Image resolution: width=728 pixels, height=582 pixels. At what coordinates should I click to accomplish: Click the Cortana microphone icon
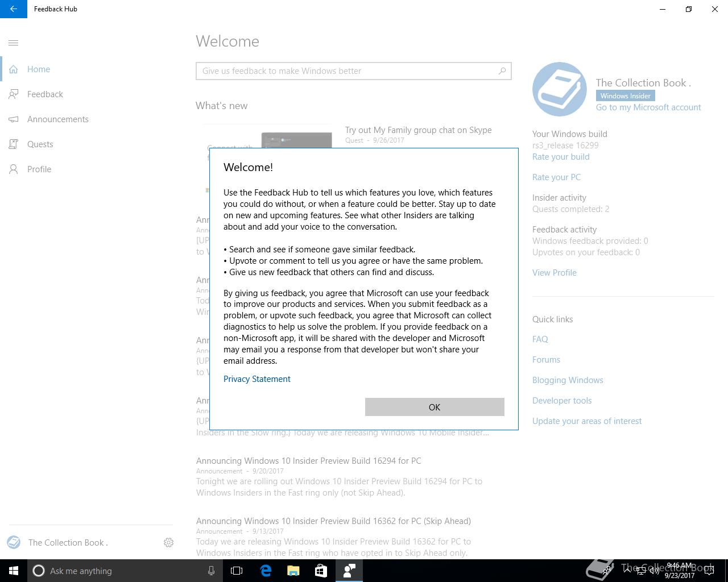211,571
